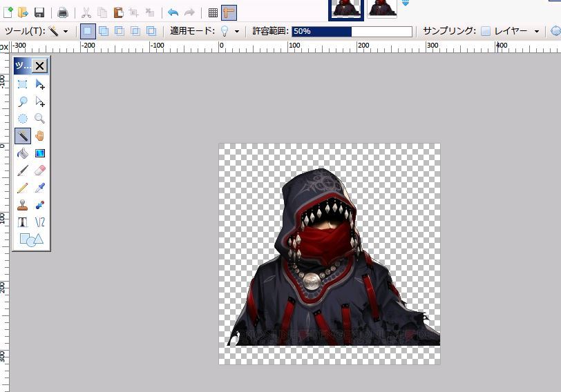Select the Magic Wand tool
561x392 pixels.
23,136
